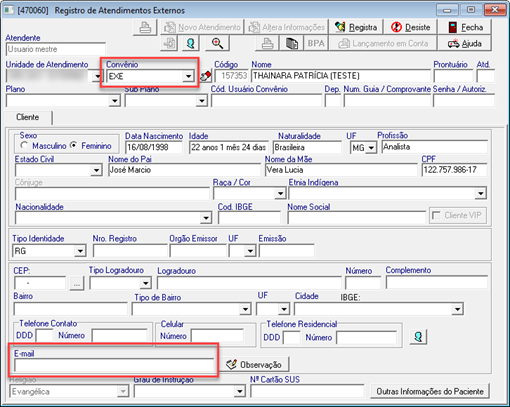Click the CEP lookup ellipsis button
This screenshot has height=407, width=510.
pyautogui.click(x=77, y=284)
